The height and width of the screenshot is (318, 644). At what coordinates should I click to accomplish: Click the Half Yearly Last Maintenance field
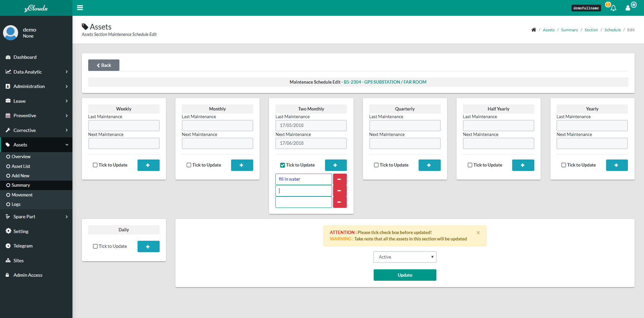click(498, 126)
